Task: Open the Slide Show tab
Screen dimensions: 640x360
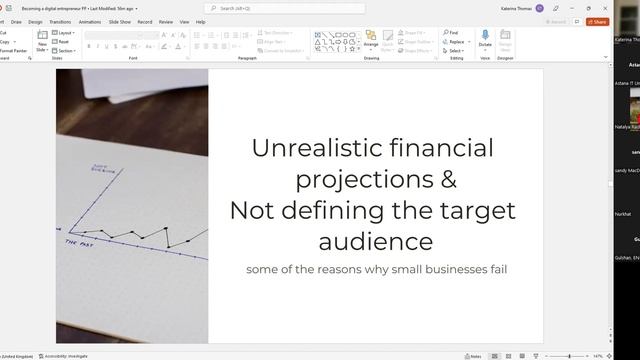Action: point(120,22)
